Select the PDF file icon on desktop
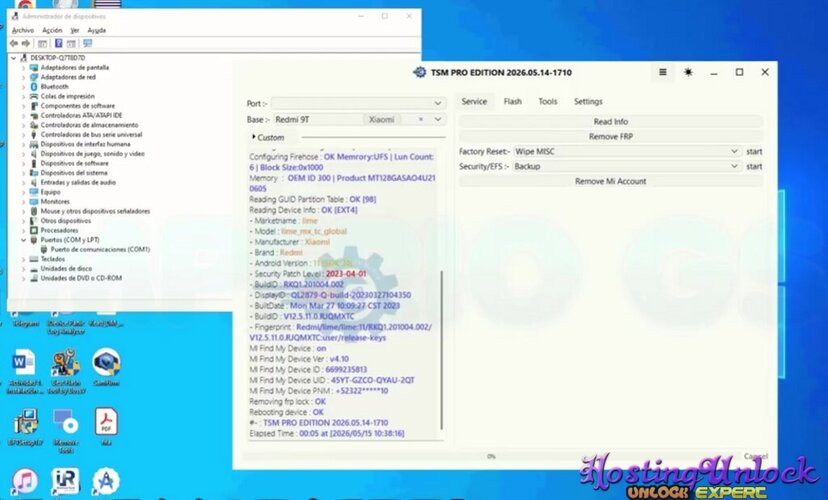The image size is (828, 500). (x=106, y=421)
